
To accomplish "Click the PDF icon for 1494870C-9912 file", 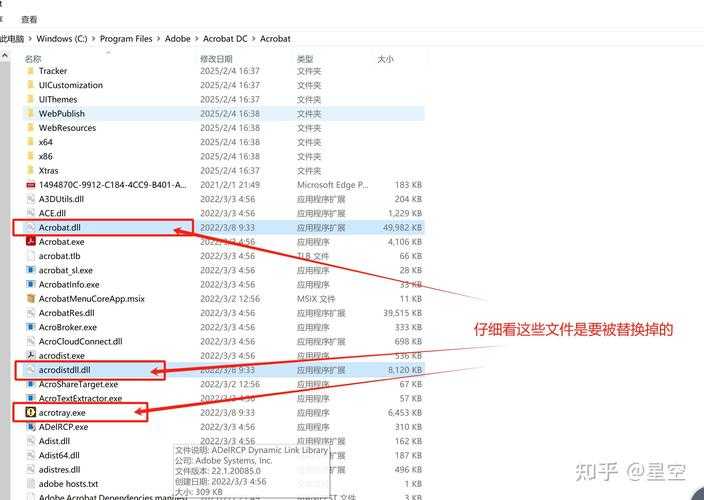I will pos(30,185).
